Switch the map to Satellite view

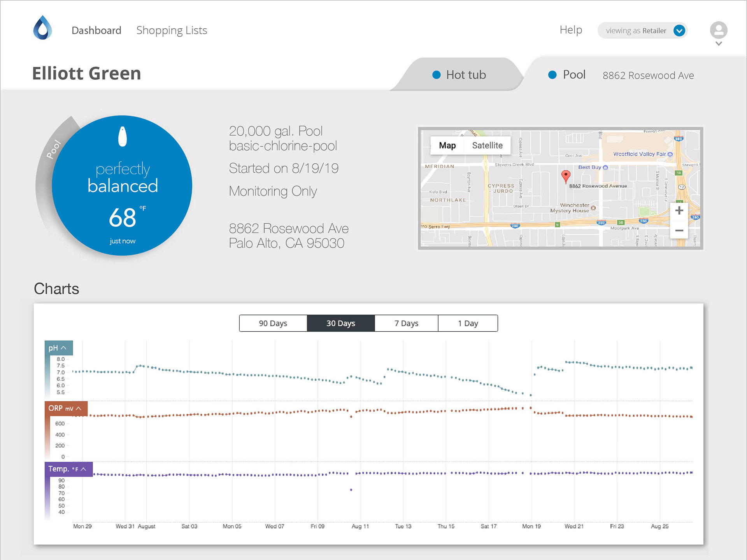pos(487,145)
